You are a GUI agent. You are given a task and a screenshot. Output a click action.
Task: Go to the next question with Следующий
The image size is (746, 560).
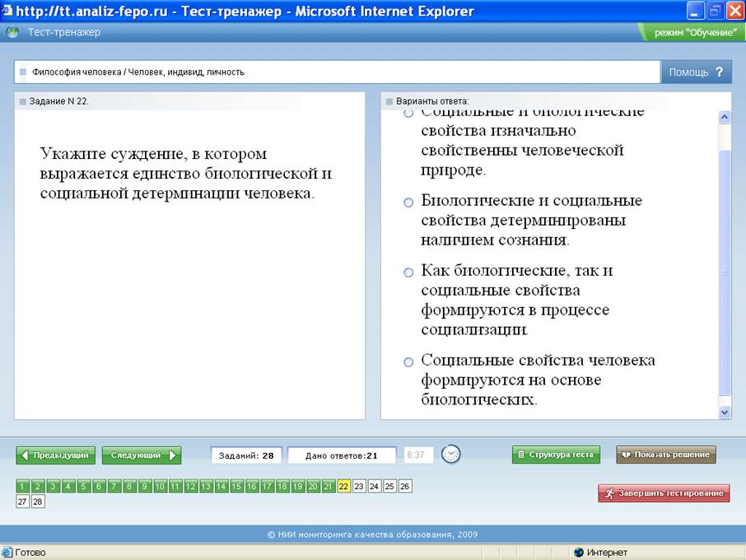tap(142, 455)
